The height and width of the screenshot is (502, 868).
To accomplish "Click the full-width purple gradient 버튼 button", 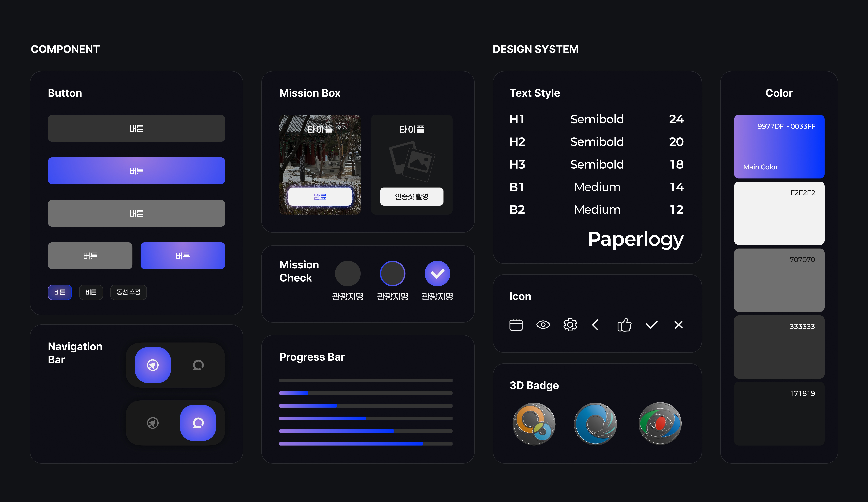I will pyautogui.click(x=136, y=171).
